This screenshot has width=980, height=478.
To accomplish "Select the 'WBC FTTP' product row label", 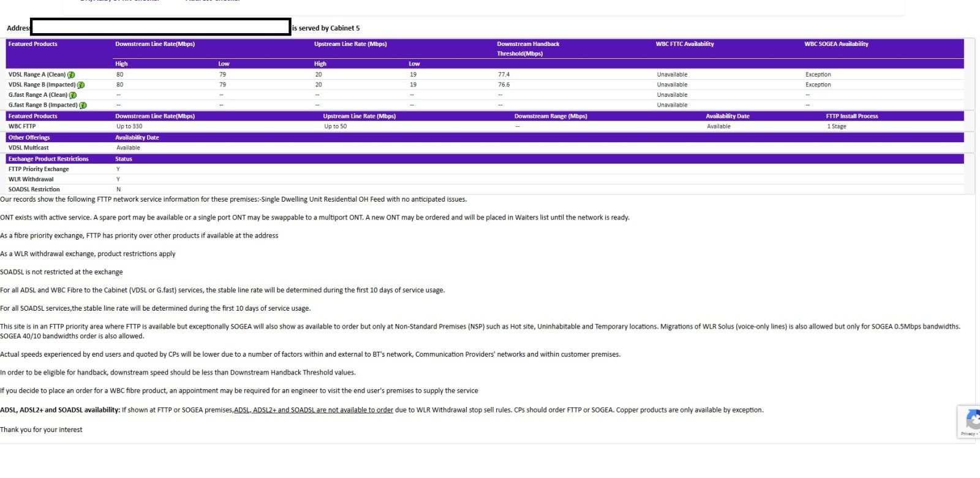I will (x=22, y=126).
